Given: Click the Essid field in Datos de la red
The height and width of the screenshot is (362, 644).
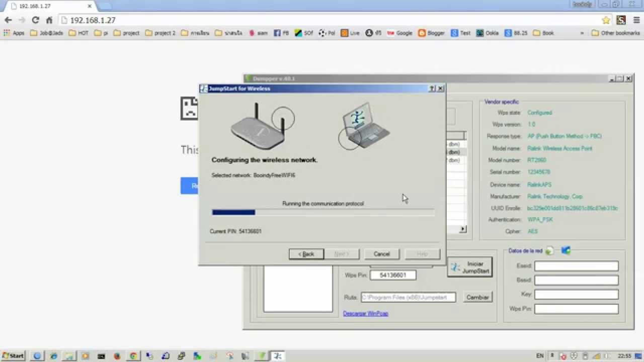Looking at the screenshot, I should tap(577, 266).
